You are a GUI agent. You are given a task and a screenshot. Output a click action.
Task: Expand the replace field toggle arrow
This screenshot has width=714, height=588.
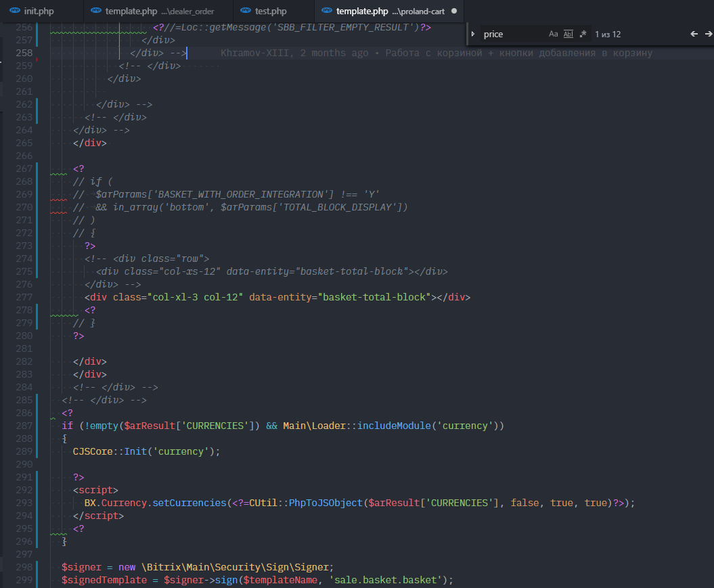pyautogui.click(x=473, y=34)
